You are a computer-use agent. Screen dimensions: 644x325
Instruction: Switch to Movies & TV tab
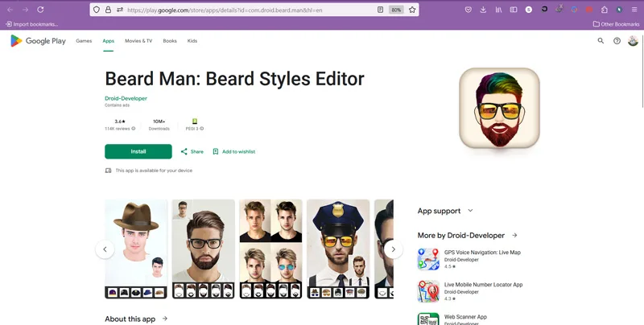tap(138, 40)
